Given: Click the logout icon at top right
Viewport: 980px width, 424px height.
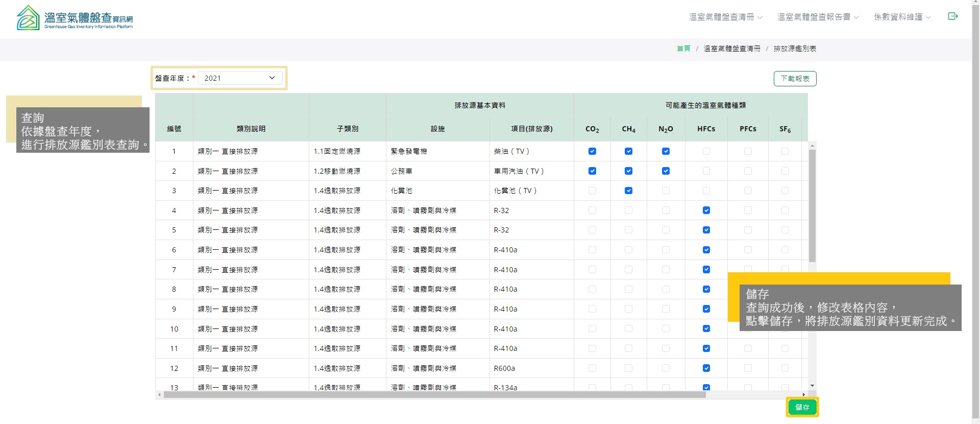Looking at the screenshot, I should coord(952,16).
